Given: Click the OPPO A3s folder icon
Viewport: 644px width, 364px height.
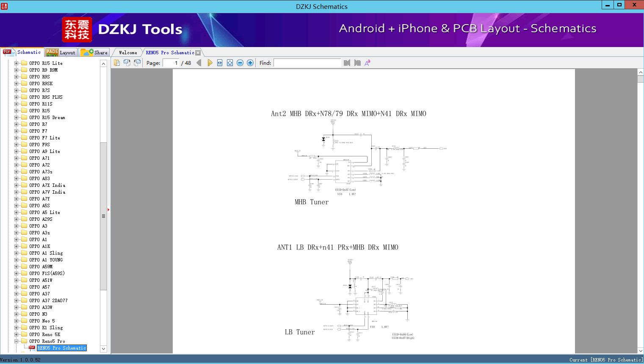Looking at the screenshot, I should (24, 233).
